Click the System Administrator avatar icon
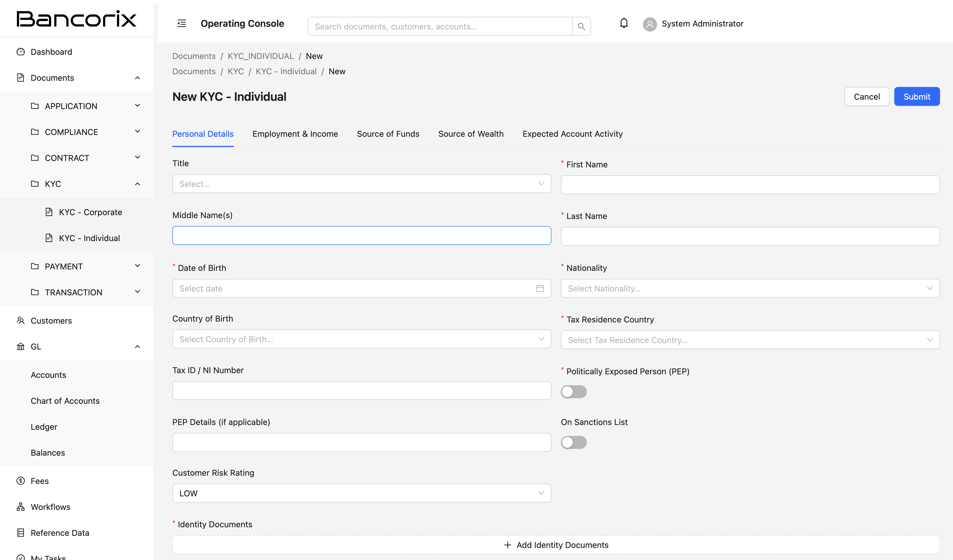953x560 pixels. point(650,24)
